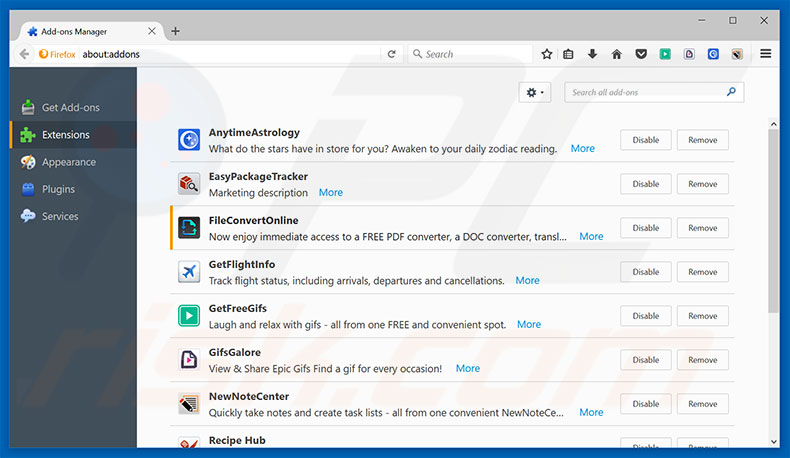Bookmark this page with the star icon
The width and height of the screenshot is (790, 458).
(547, 54)
